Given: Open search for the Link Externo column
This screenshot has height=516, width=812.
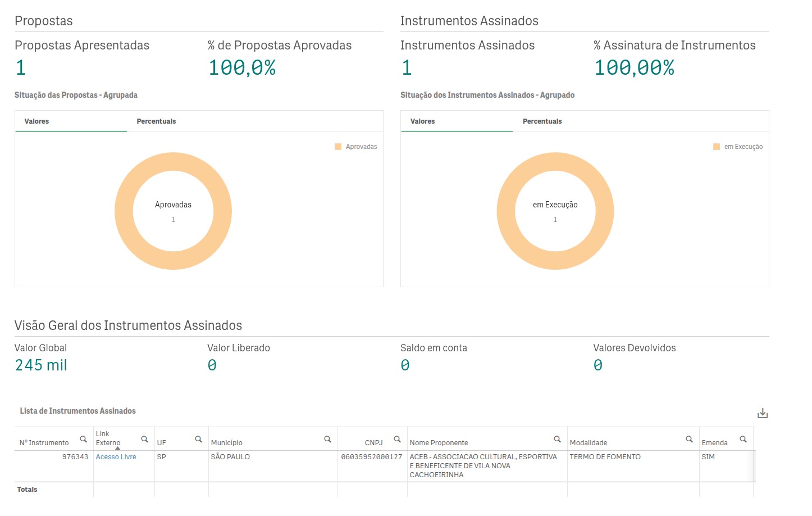Looking at the screenshot, I should (x=144, y=439).
